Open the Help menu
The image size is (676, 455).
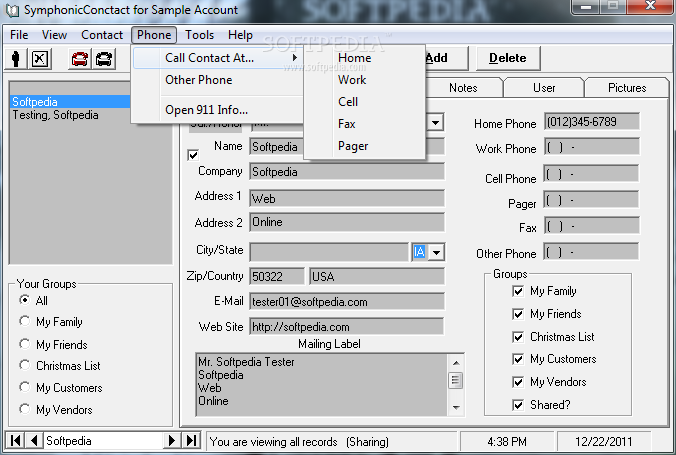point(240,35)
